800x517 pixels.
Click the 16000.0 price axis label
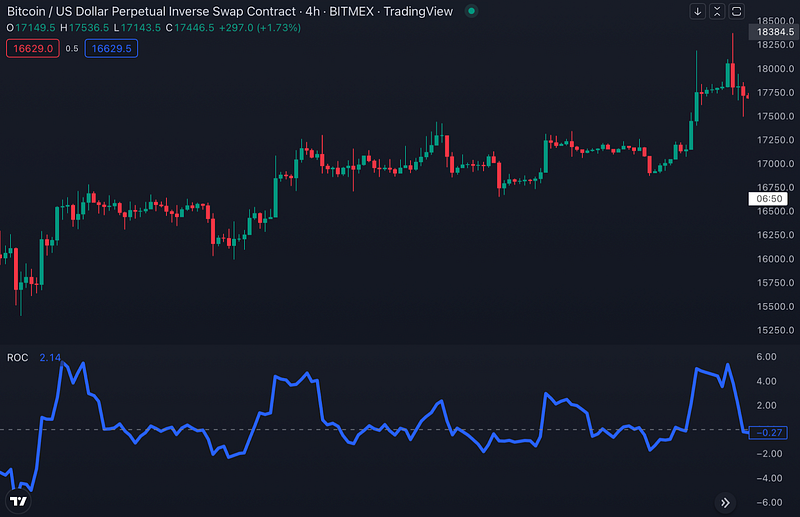pos(776,259)
